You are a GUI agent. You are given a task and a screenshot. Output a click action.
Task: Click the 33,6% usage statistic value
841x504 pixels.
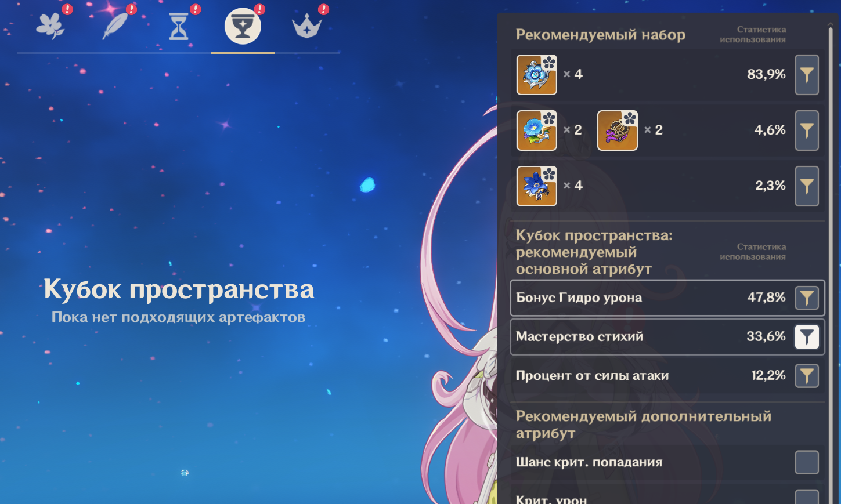[766, 336]
